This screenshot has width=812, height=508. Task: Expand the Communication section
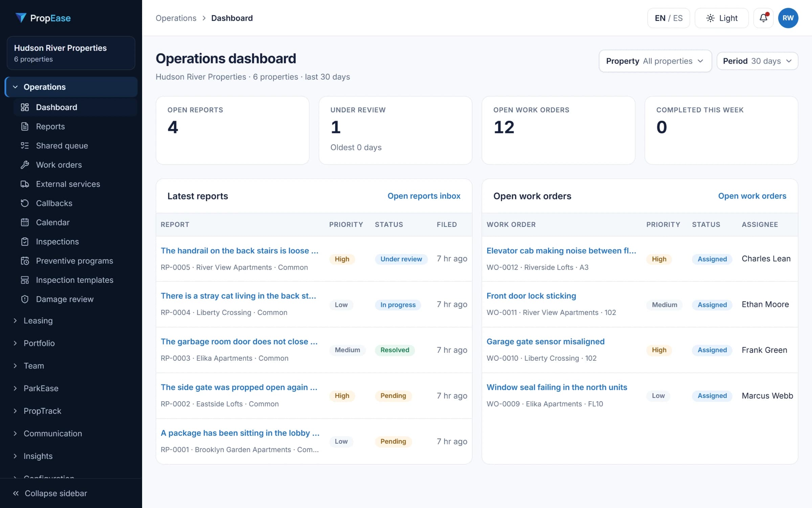tap(71, 433)
